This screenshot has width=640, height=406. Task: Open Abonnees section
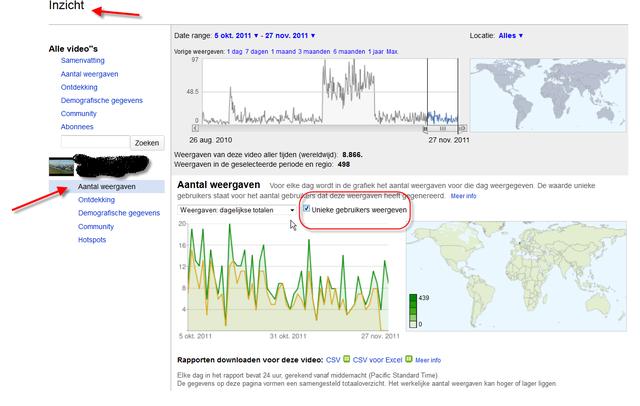tap(77, 126)
